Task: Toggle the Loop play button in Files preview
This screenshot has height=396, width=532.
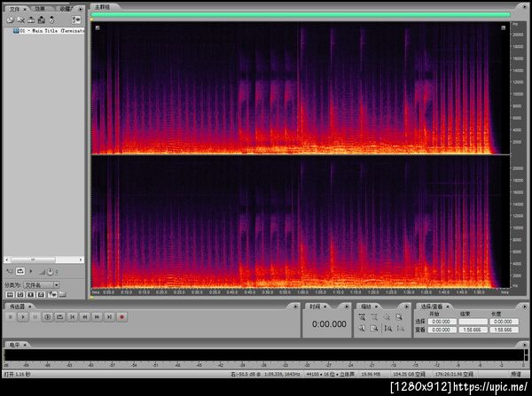Action: [20, 271]
